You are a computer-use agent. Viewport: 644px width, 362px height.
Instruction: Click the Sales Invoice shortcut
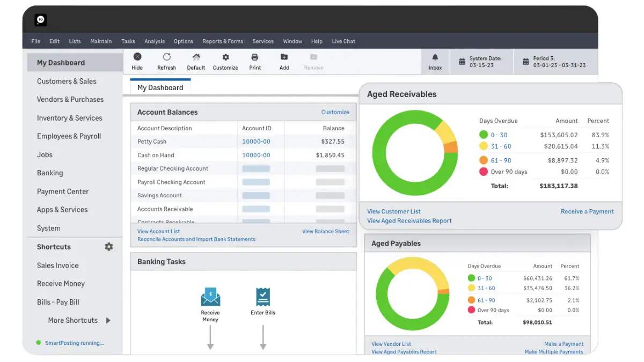pyautogui.click(x=57, y=265)
